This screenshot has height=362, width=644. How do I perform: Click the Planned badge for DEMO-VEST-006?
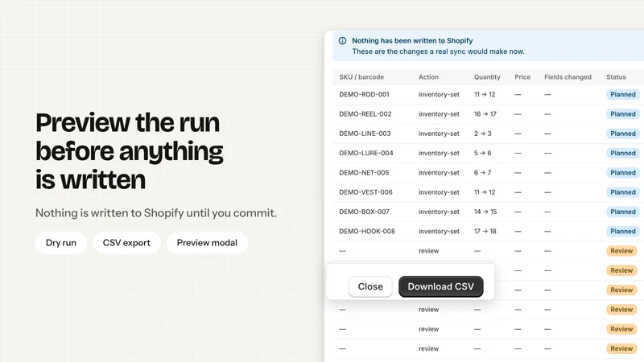[x=622, y=192]
